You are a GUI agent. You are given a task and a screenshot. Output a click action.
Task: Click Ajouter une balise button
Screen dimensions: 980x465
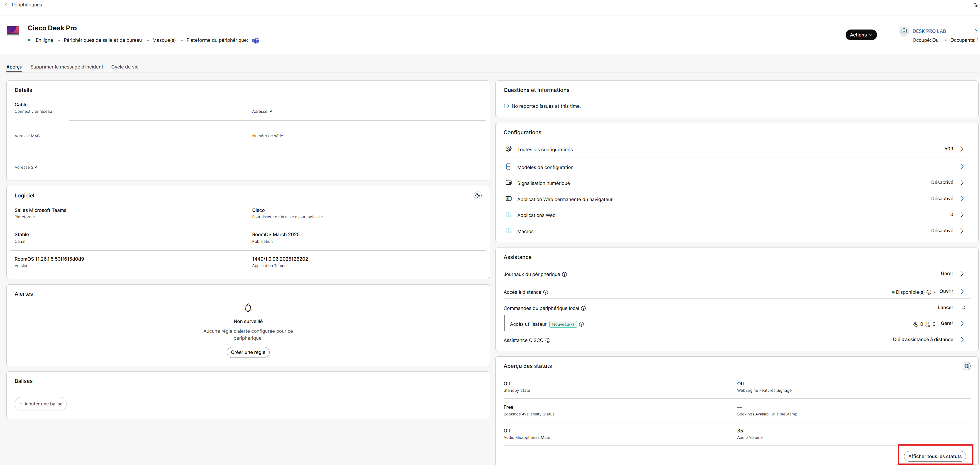(x=41, y=404)
